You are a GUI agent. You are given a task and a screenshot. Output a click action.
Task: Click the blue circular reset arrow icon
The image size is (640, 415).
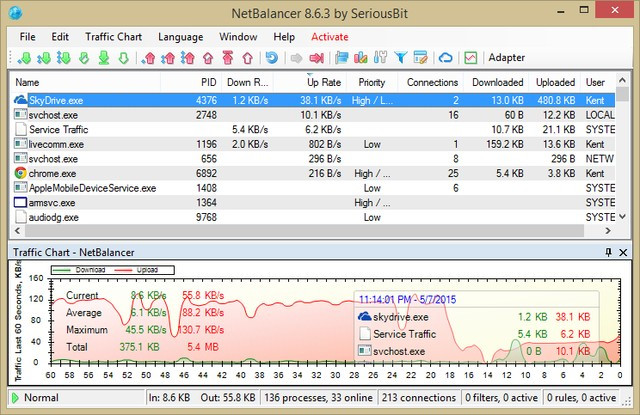(272, 58)
